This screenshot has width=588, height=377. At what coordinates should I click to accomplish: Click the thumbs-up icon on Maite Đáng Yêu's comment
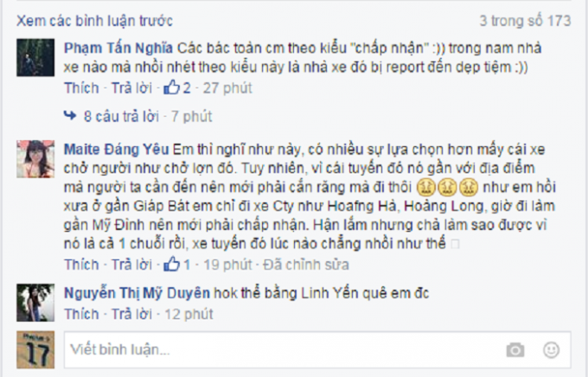point(172,264)
